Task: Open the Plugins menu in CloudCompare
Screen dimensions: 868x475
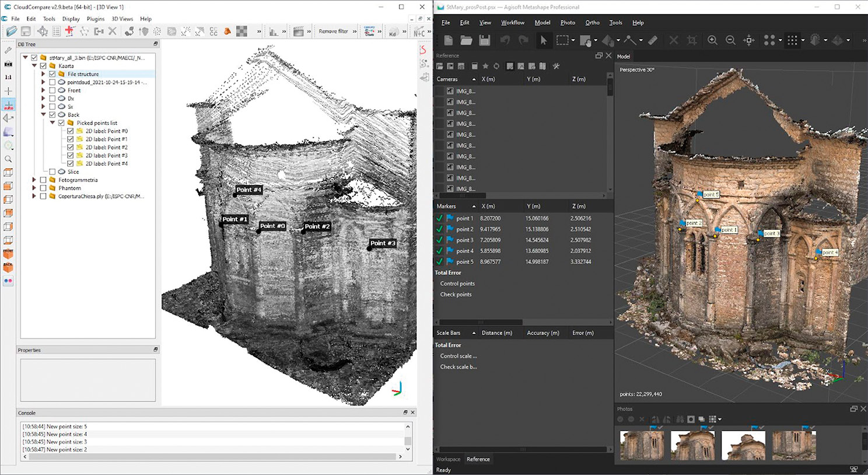Action: [x=96, y=19]
